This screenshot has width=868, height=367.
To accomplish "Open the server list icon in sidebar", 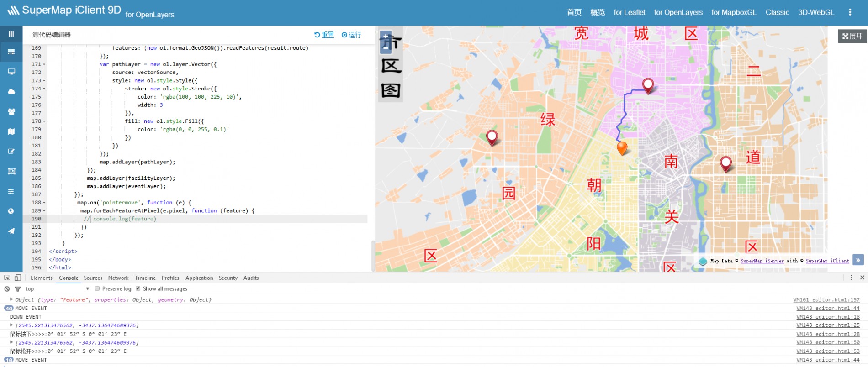I will coord(11,52).
